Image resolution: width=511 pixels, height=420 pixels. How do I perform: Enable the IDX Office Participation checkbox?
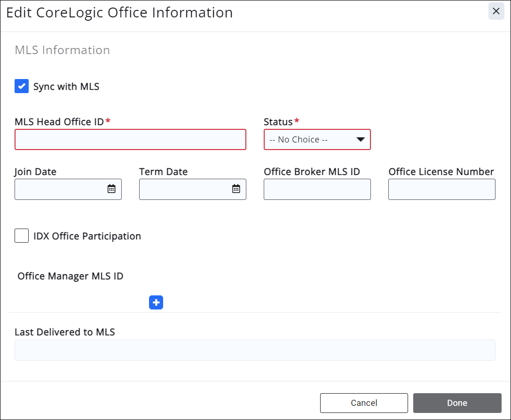tap(22, 236)
